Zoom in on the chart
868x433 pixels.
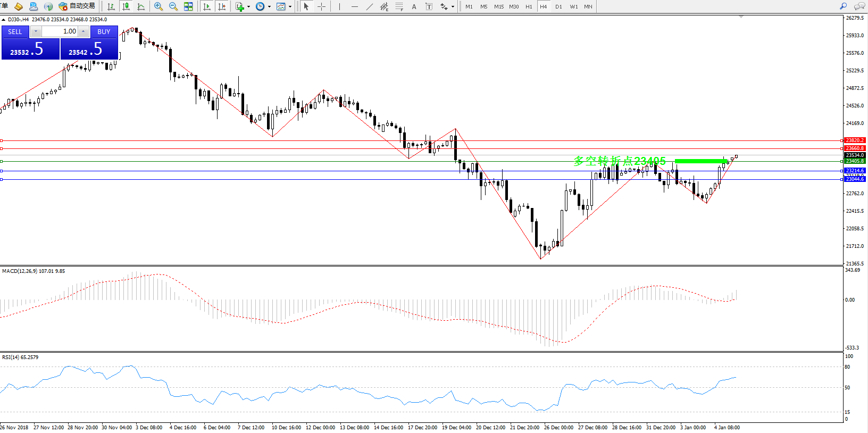(158, 6)
